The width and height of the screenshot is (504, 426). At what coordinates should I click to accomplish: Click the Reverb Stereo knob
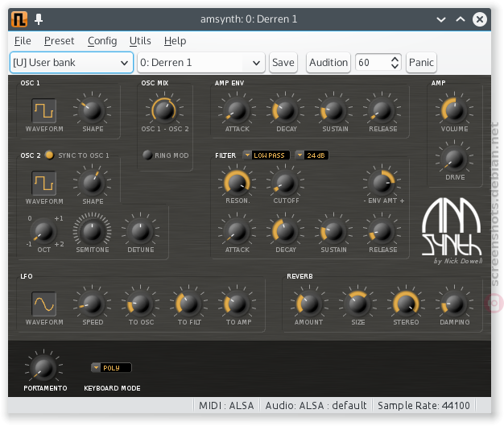coord(406,304)
